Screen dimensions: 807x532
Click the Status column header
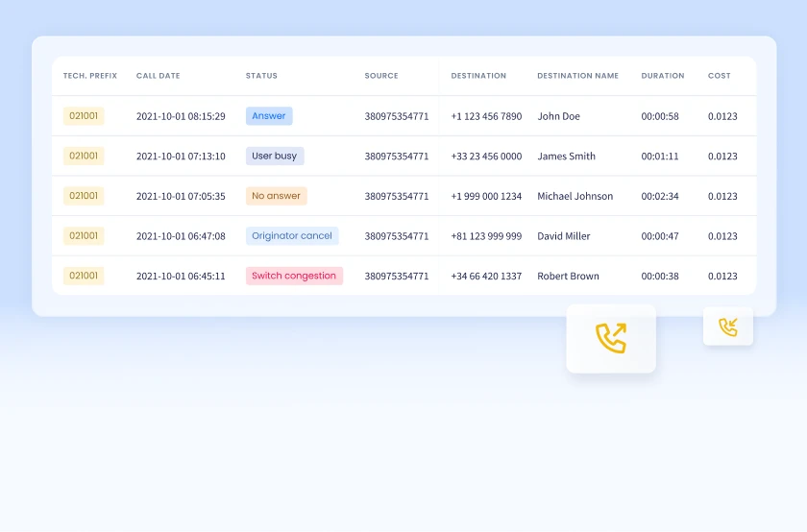(261, 76)
